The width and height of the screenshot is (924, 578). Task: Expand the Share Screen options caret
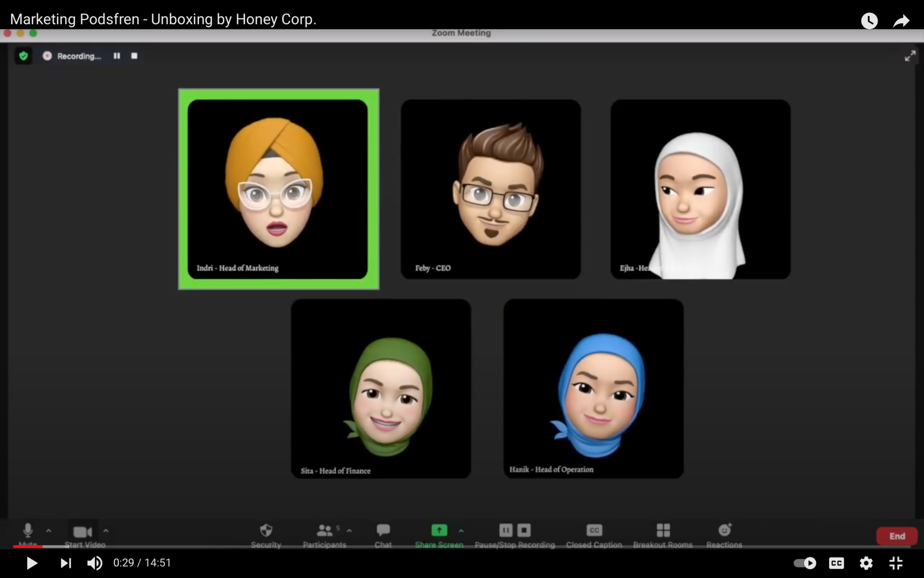click(x=461, y=531)
